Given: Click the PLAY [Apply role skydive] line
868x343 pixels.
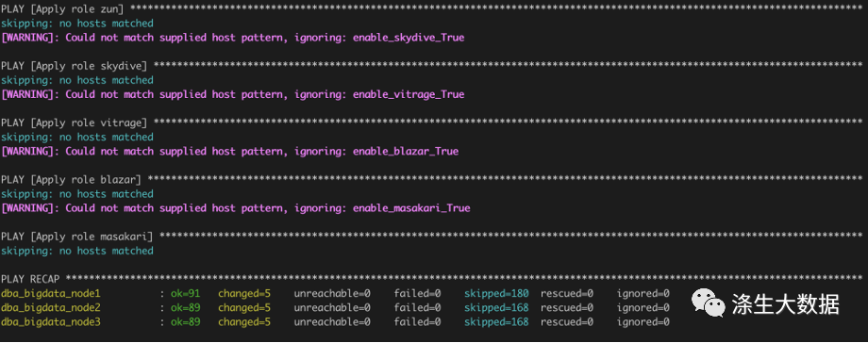Looking at the screenshot, I should pyautogui.click(x=434, y=66).
